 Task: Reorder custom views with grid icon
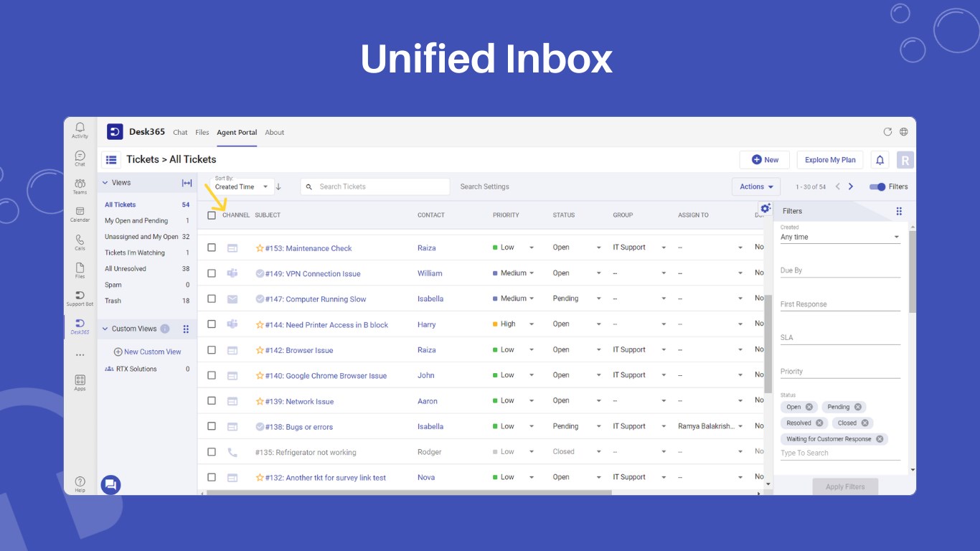pyautogui.click(x=186, y=329)
